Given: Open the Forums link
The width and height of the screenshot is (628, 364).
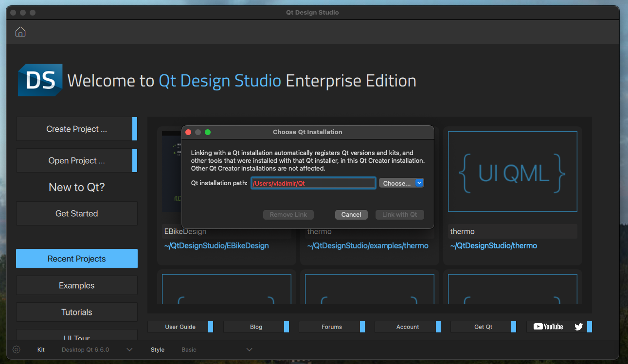Looking at the screenshot, I should [x=332, y=327].
